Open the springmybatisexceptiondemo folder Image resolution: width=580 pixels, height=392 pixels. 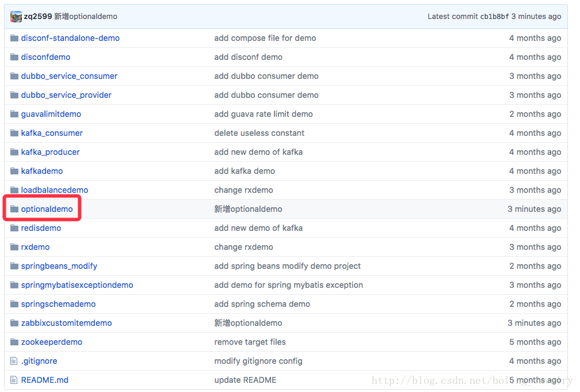(x=77, y=285)
